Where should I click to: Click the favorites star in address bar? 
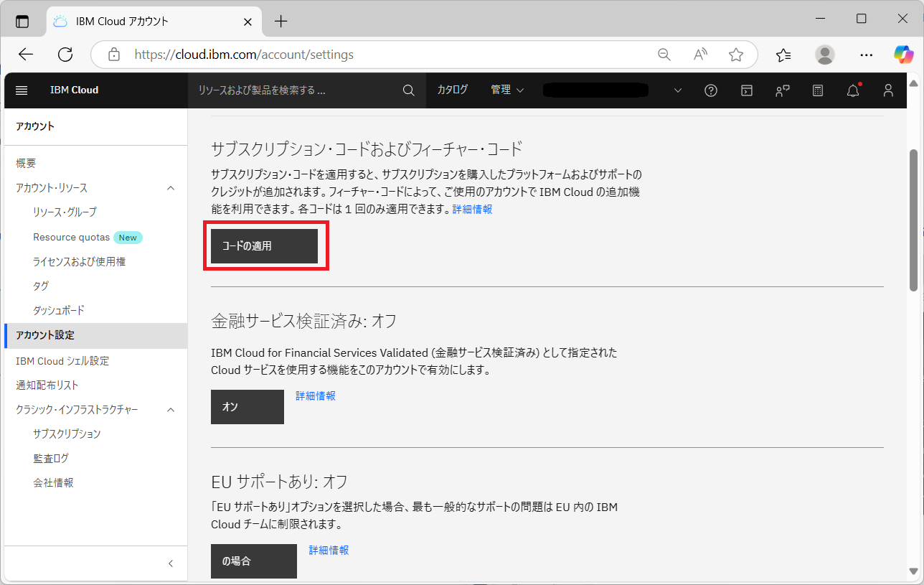pos(736,54)
